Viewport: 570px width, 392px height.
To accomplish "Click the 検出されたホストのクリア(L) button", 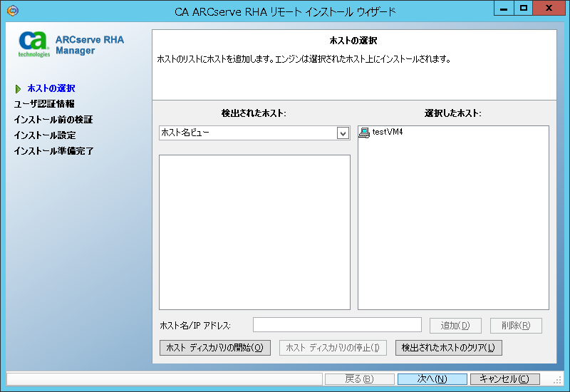I will 449,348.
